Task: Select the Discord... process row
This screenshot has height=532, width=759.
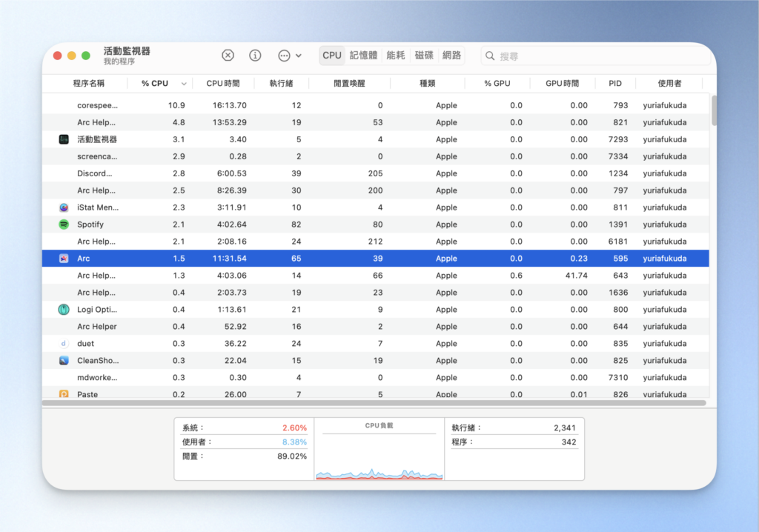Action: pyautogui.click(x=376, y=173)
